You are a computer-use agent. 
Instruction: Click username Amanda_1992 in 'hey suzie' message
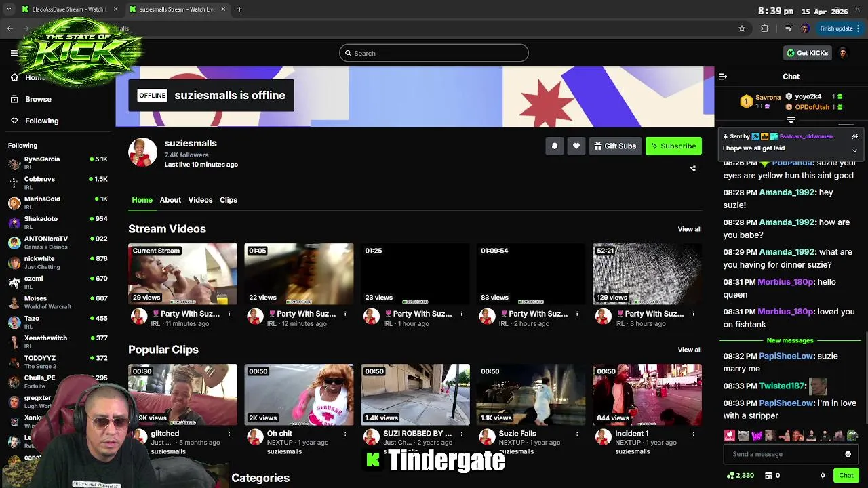(x=787, y=192)
